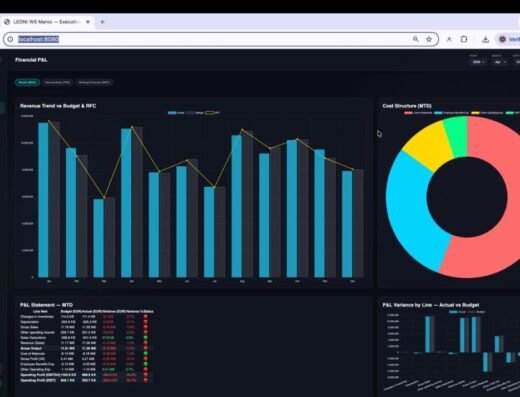520x397 pixels.
Task: Switch to the Year-to-Date (YTD) pill tab
Action: tap(57, 82)
